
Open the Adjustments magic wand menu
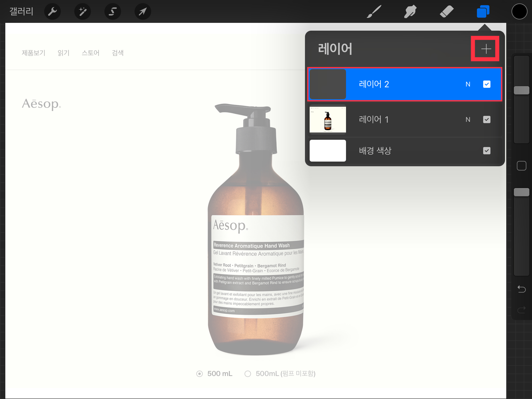(83, 11)
